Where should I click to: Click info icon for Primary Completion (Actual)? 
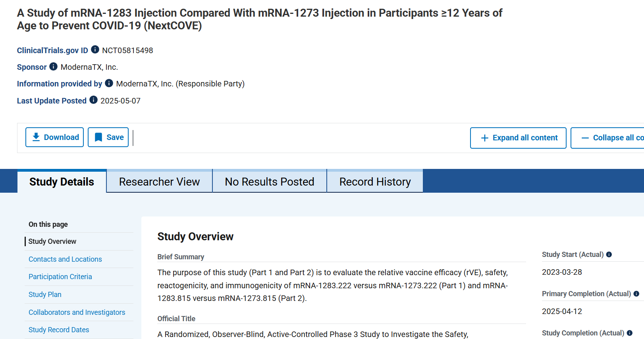636,294
